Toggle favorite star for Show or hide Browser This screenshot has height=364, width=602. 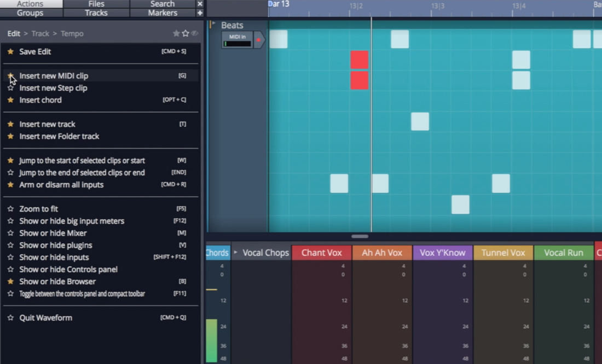click(10, 281)
